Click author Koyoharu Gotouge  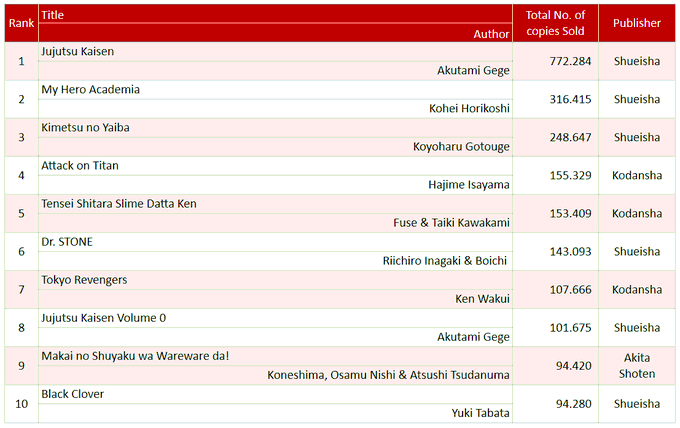click(x=461, y=147)
